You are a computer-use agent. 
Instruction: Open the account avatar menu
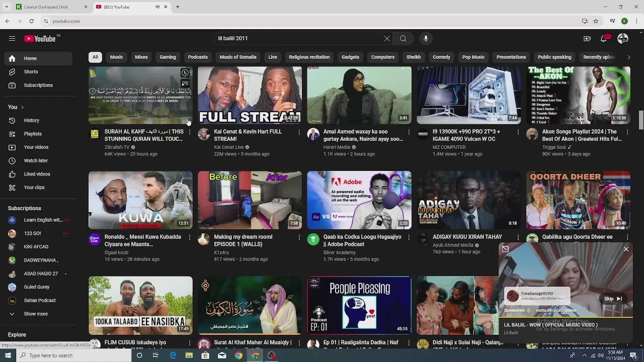click(623, 38)
